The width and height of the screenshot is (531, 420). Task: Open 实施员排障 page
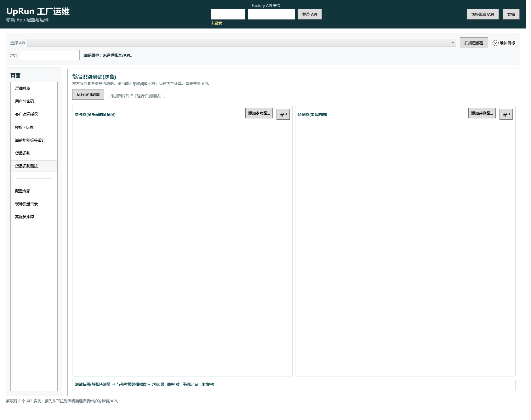(34, 217)
